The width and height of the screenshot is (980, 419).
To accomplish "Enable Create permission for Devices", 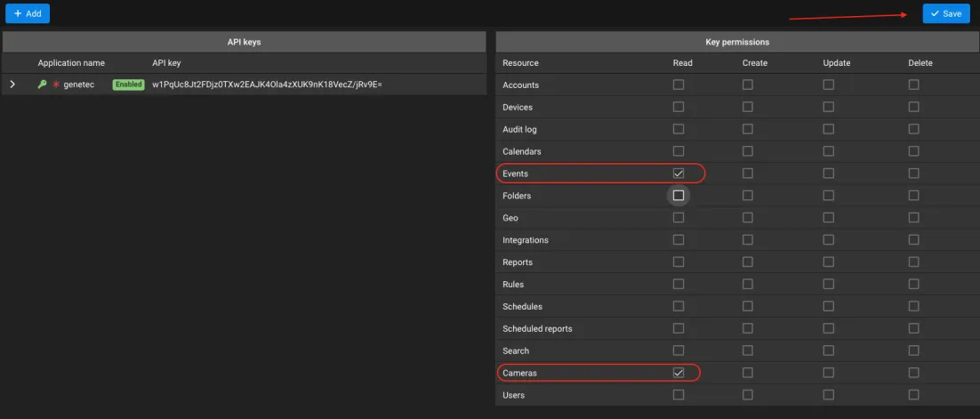I will point(748,107).
